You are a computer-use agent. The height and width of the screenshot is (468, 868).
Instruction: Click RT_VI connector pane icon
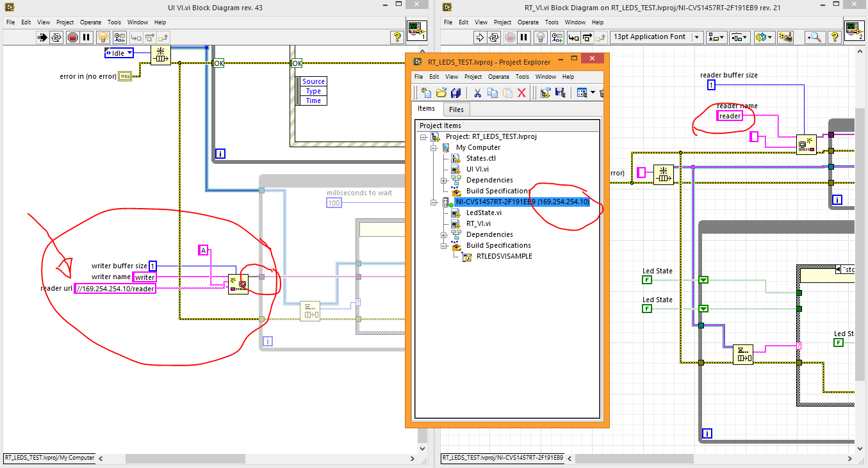(855, 31)
